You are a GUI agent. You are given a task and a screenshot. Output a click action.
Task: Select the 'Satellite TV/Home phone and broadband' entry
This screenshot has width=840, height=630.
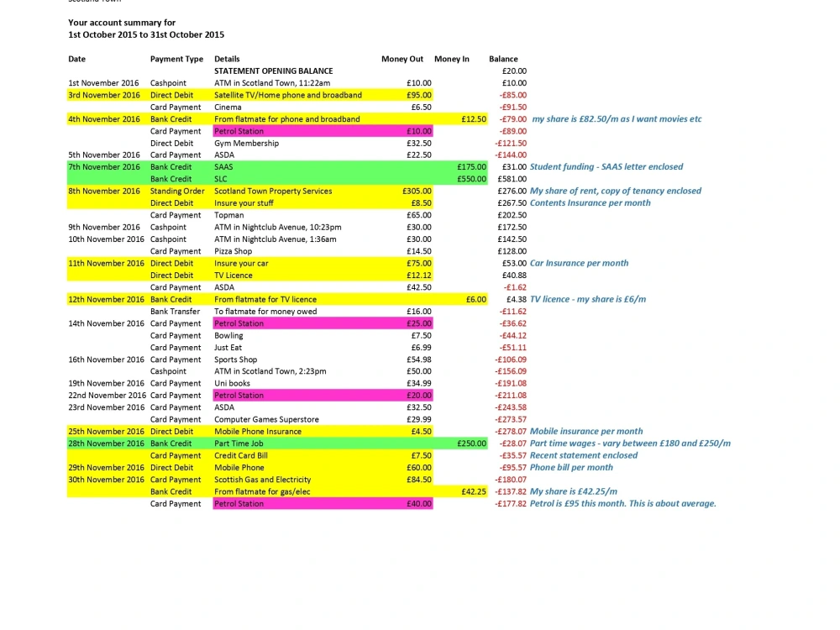pos(287,95)
